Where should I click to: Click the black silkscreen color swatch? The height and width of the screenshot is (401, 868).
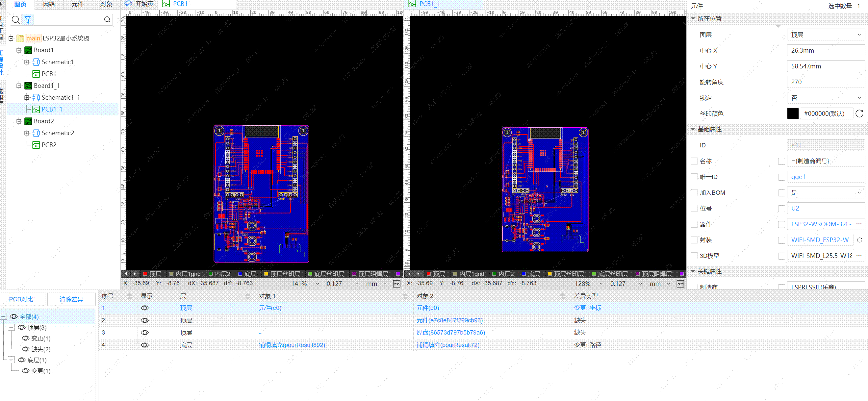click(793, 113)
